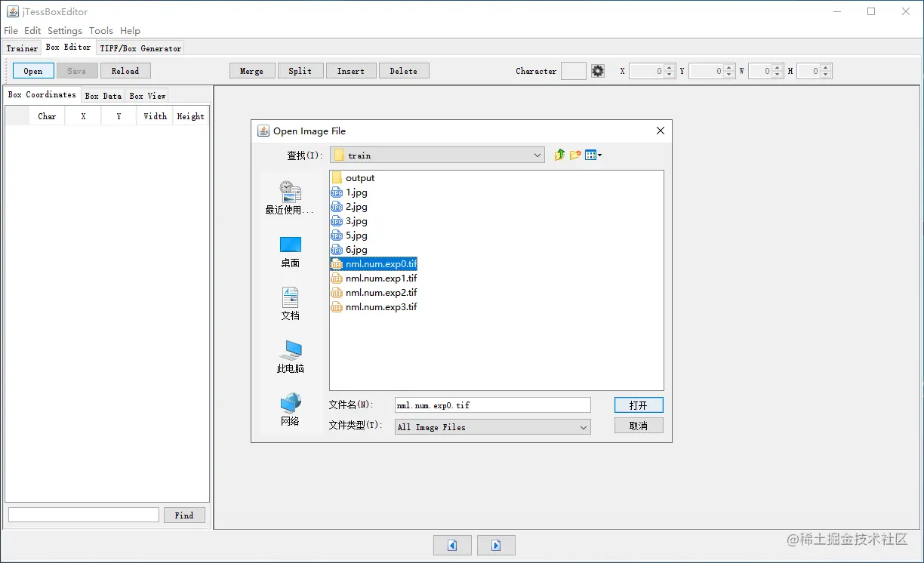Click the file name input field
This screenshot has height=563, width=924.
(492, 405)
